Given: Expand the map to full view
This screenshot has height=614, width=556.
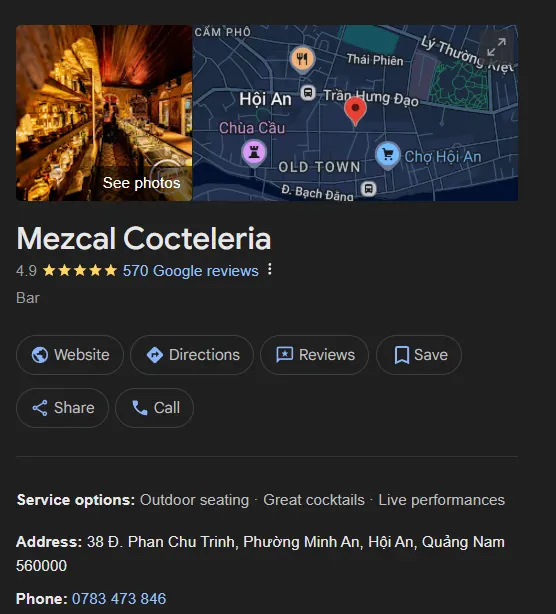Looking at the screenshot, I should 496,47.
